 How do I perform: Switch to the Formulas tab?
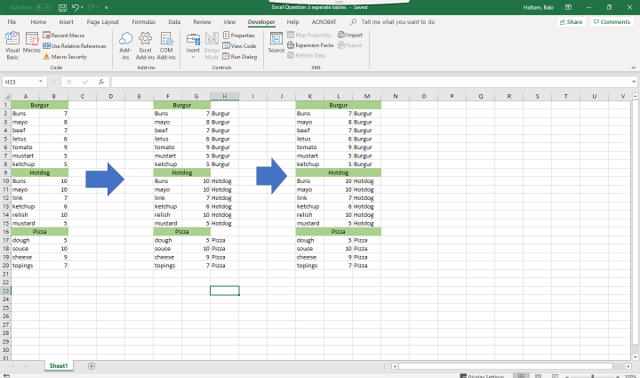pyautogui.click(x=143, y=22)
